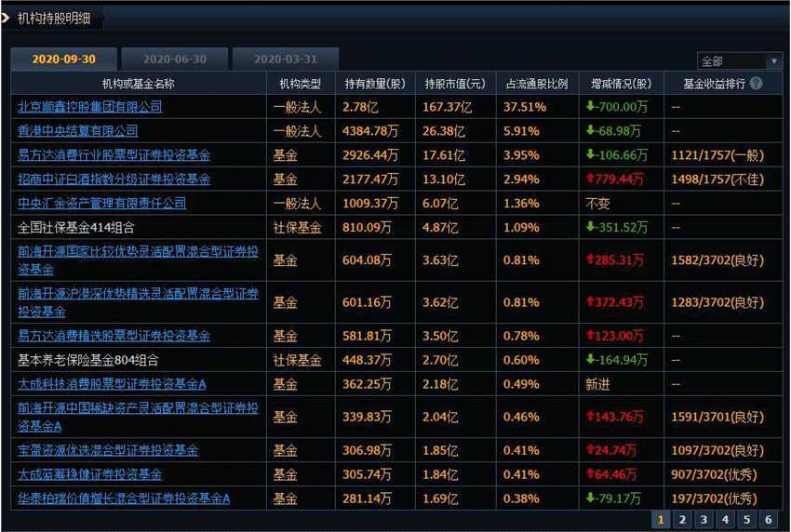Open 中央汇金资产管理有限责任公司 link

coord(102,203)
